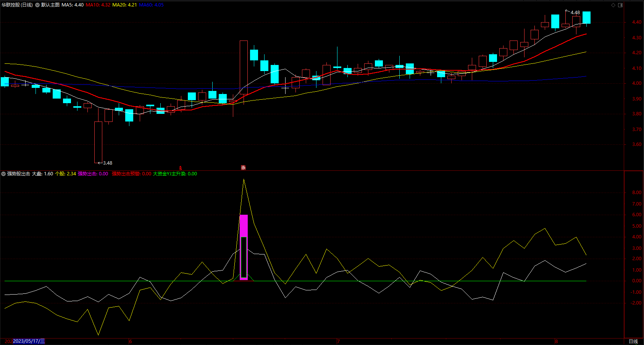Click the diamond marker icon at top right

pyautogui.click(x=613, y=5)
